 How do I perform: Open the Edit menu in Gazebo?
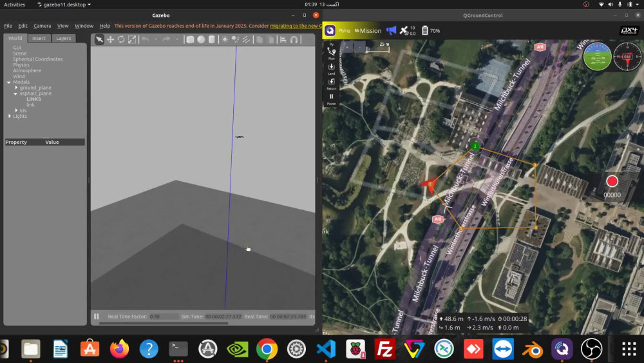tap(23, 26)
